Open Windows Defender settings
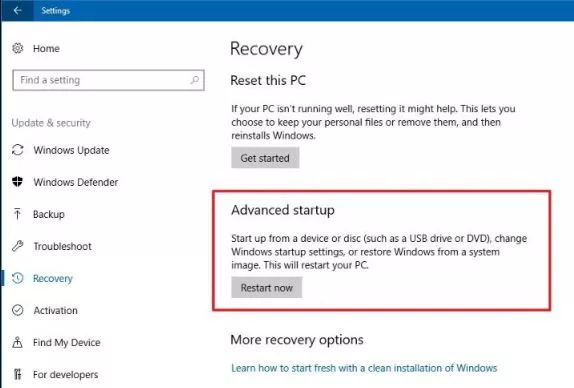Image resolution: width=574 pixels, height=388 pixels. (x=76, y=182)
